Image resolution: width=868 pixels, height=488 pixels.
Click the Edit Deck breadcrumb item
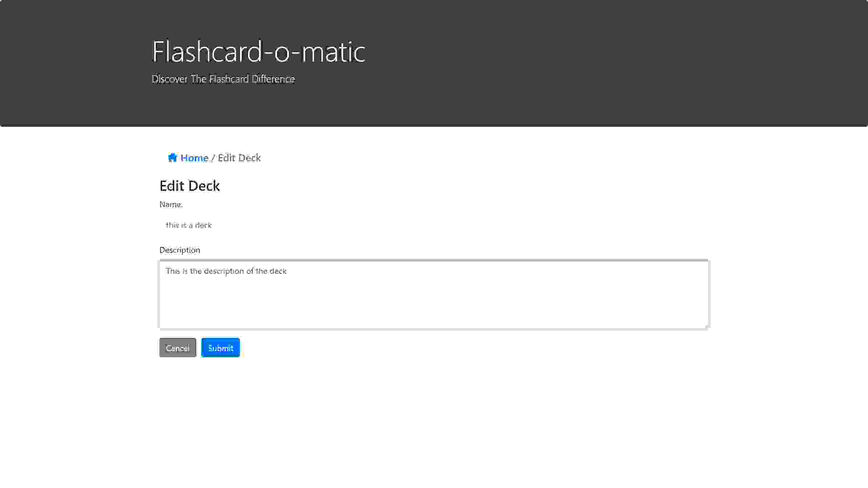click(x=239, y=157)
